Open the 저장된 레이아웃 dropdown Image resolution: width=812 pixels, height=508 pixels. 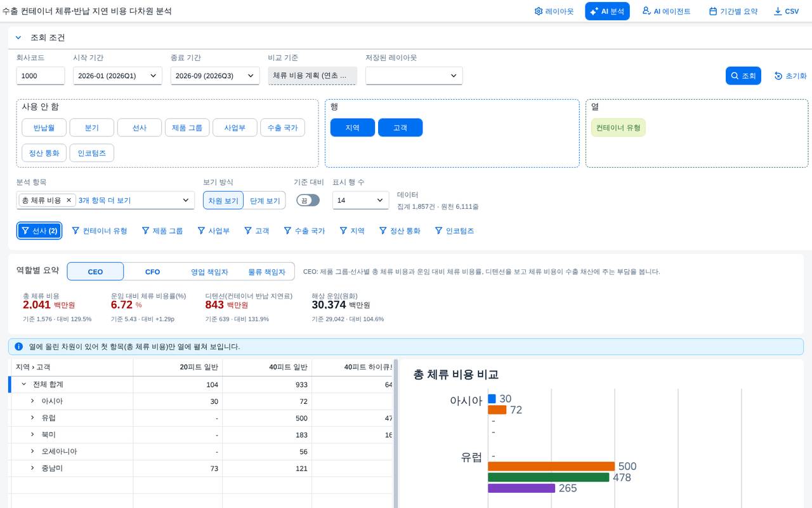pos(414,76)
